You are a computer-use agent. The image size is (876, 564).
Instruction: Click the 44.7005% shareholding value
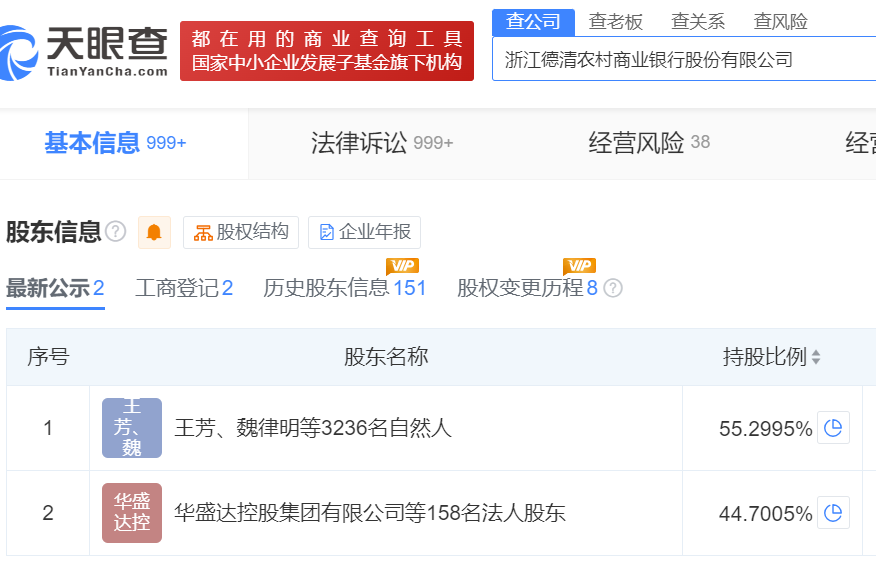(x=765, y=514)
